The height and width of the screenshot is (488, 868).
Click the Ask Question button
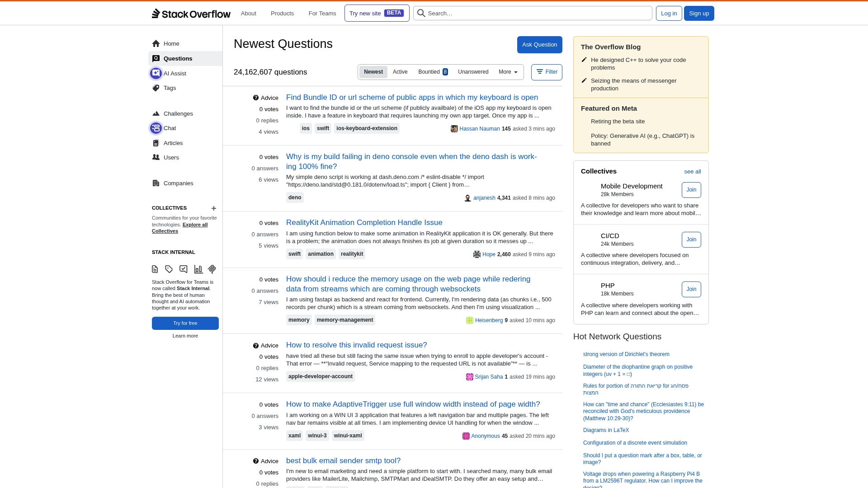point(539,45)
